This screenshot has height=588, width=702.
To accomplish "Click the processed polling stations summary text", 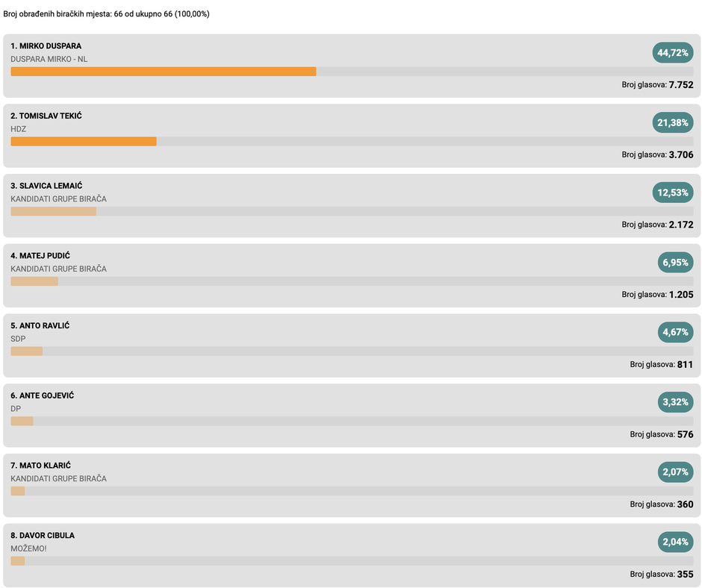I will tap(107, 14).
